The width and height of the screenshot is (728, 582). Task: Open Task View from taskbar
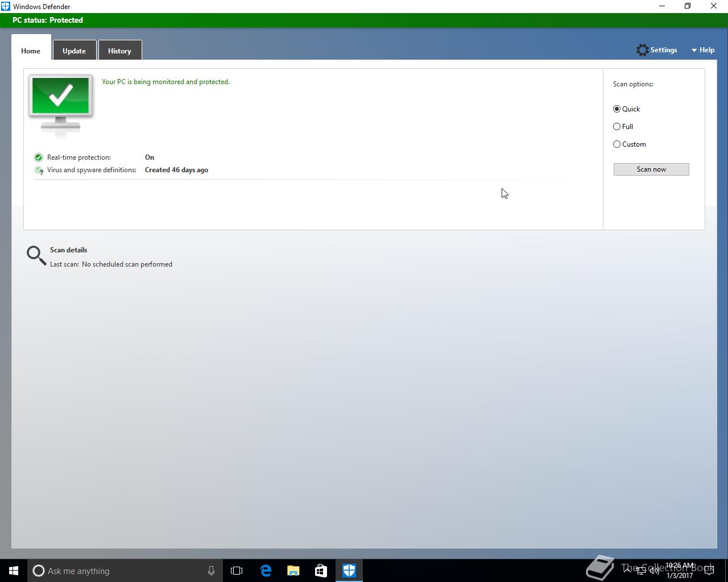click(x=237, y=571)
